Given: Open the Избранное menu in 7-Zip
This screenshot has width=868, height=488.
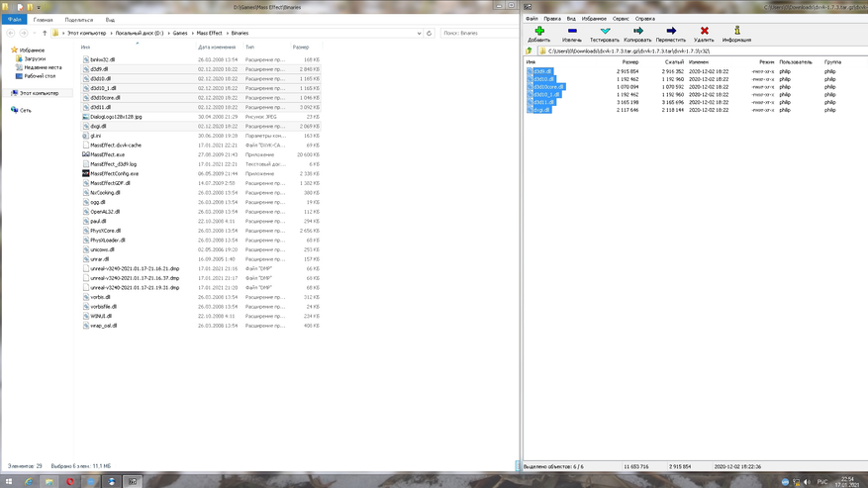Looking at the screenshot, I should (x=594, y=18).
